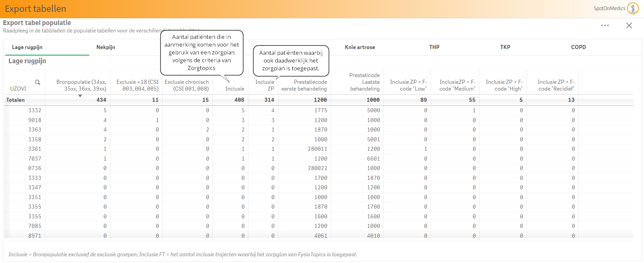Image resolution: width=644 pixels, height=263 pixels.
Task: Select the Lage rugpijn tab
Action: tap(27, 47)
